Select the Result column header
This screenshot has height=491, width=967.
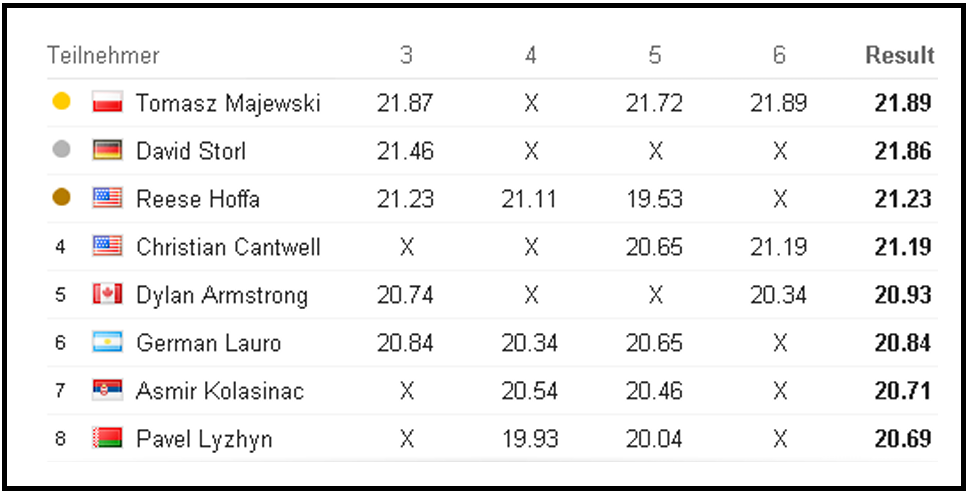coord(900,56)
